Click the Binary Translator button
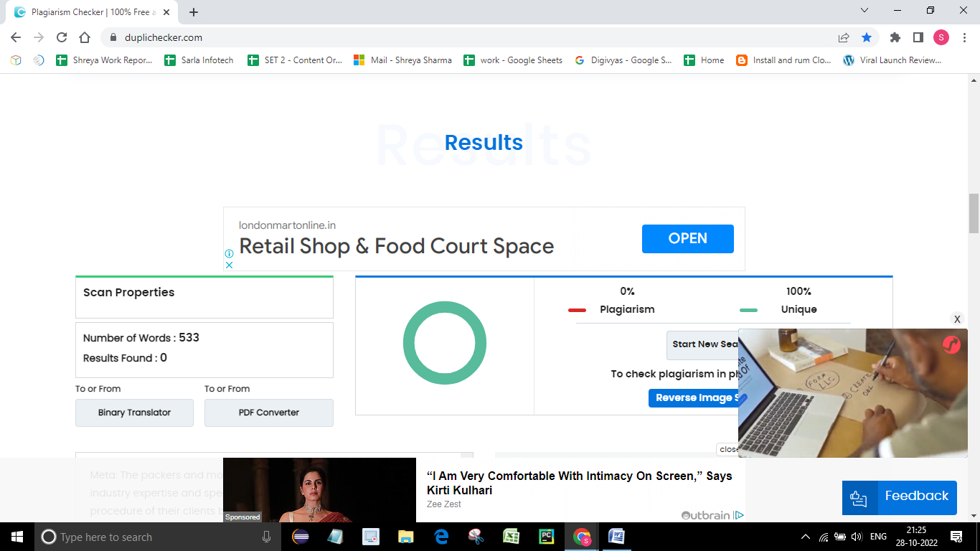This screenshot has width=980, height=551. click(134, 413)
